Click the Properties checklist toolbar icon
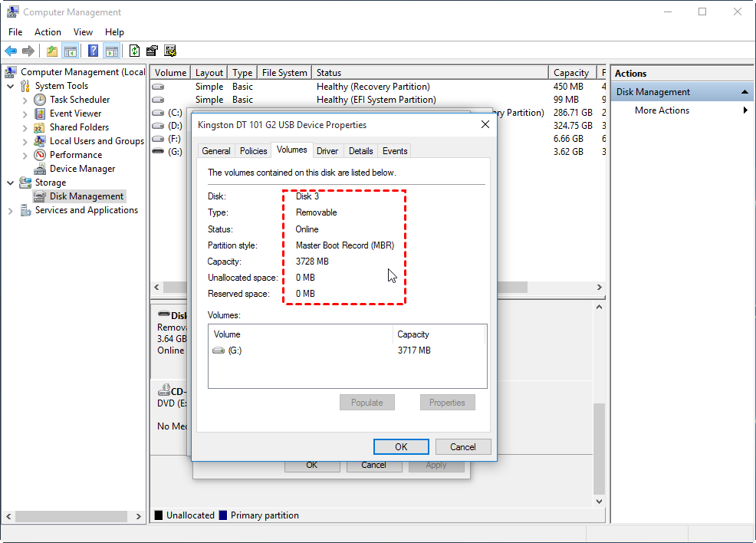Image resolution: width=756 pixels, height=543 pixels. tap(152, 51)
